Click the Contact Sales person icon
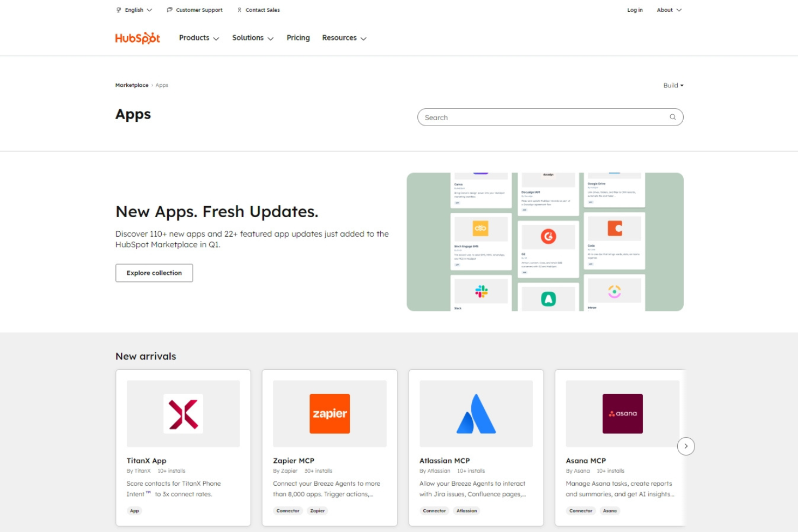This screenshot has width=798, height=532. click(x=239, y=9)
